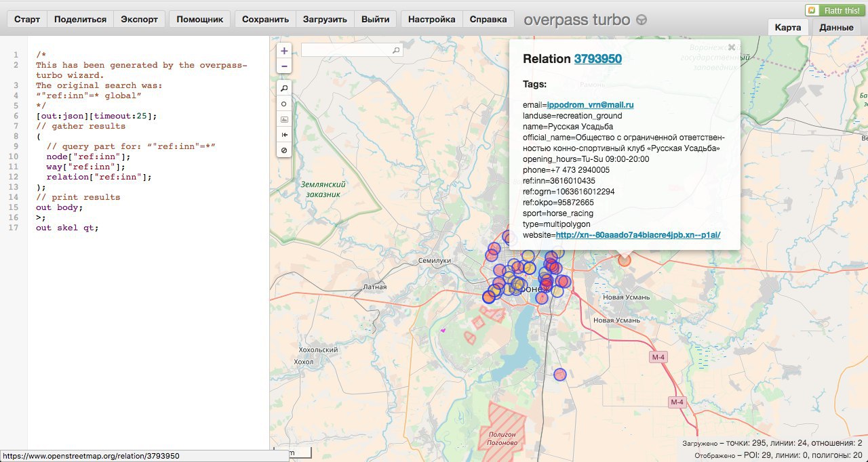868x462 pixels.
Task: Close the Relation 3793950 popup
Action: (731, 47)
